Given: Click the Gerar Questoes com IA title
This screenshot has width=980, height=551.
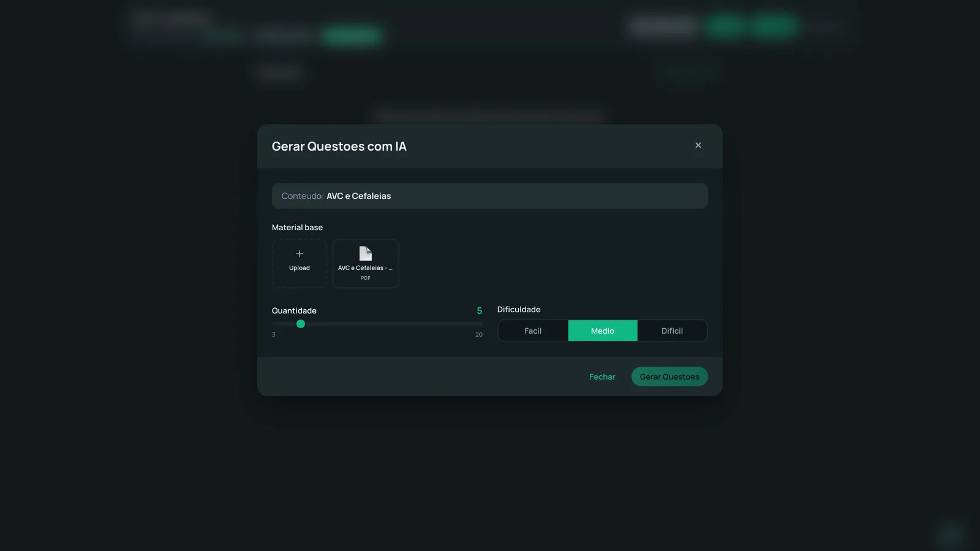Looking at the screenshot, I should tap(339, 146).
